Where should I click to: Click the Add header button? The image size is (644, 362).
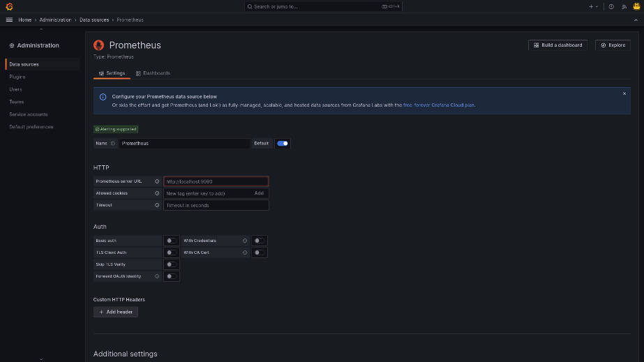coord(116,312)
